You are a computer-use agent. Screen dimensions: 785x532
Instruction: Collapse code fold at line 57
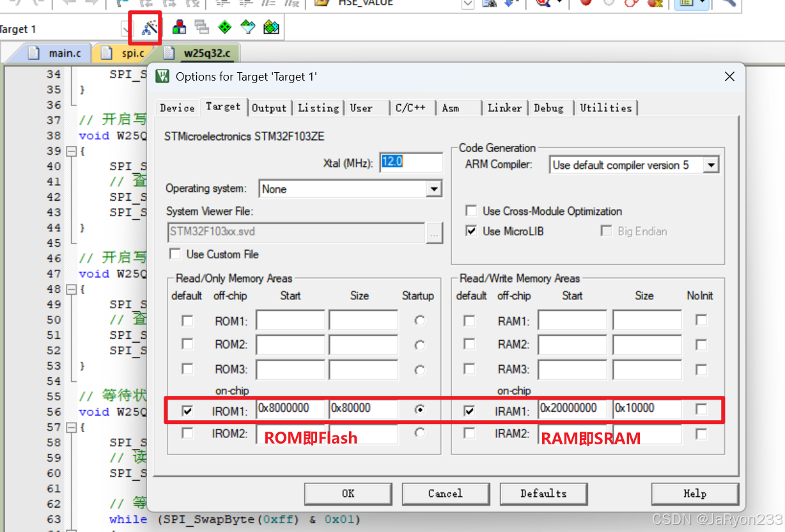tap(71, 428)
